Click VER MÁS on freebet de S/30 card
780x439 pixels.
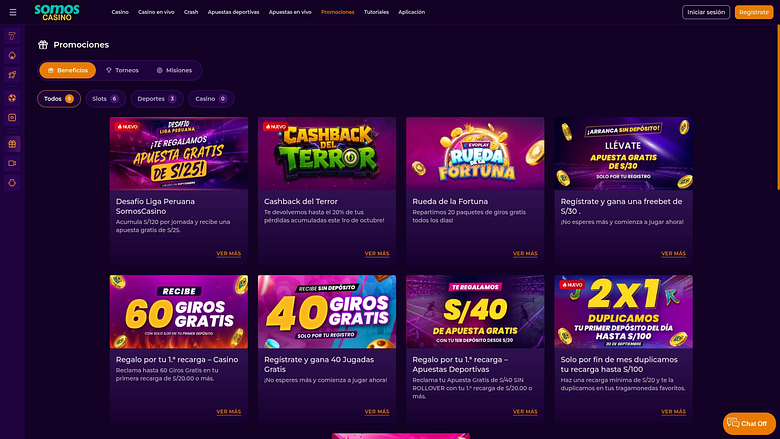[x=673, y=254]
